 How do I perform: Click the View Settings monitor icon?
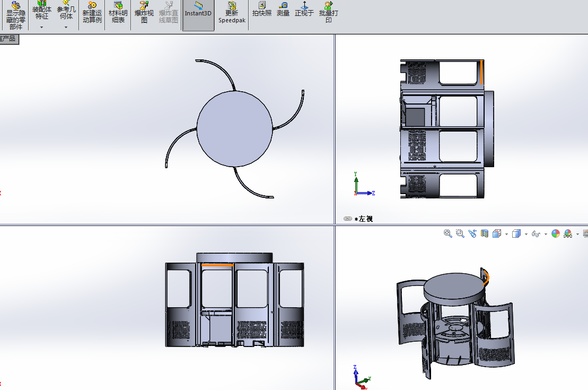point(585,233)
